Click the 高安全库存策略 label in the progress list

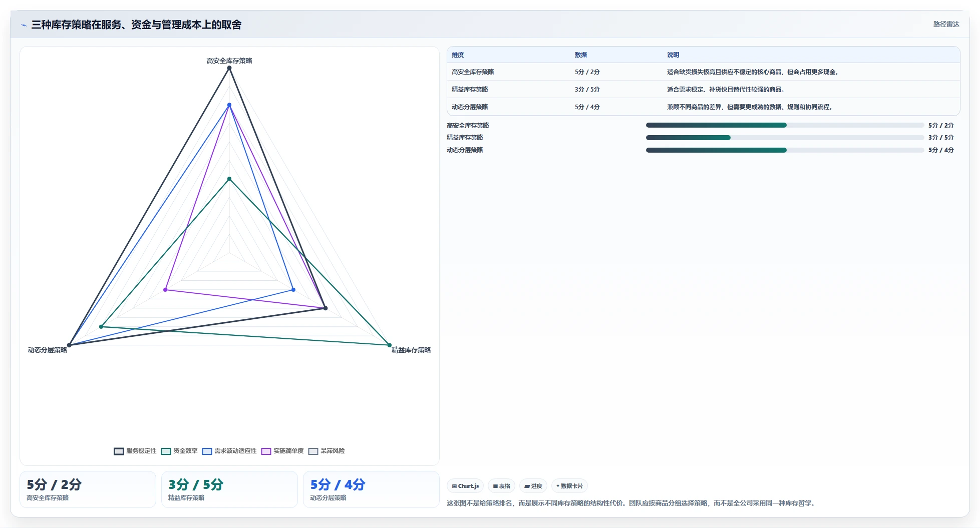click(x=468, y=126)
